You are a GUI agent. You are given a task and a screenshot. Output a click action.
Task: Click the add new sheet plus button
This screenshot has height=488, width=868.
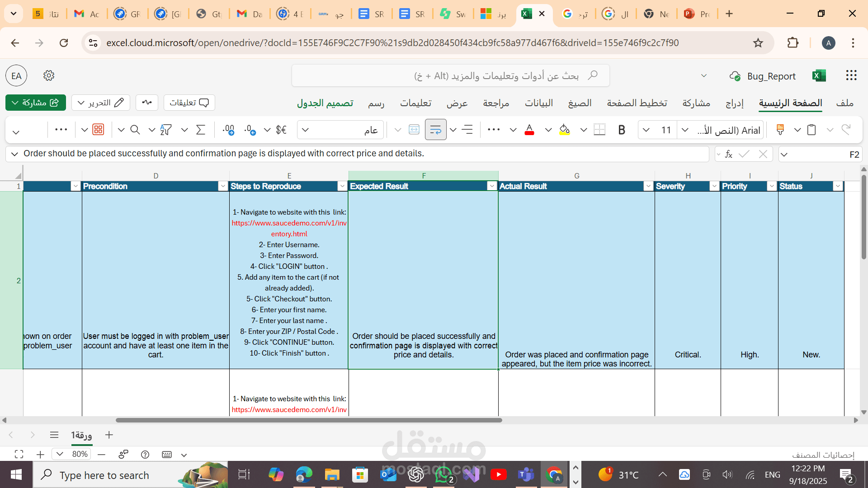pos(109,435)
